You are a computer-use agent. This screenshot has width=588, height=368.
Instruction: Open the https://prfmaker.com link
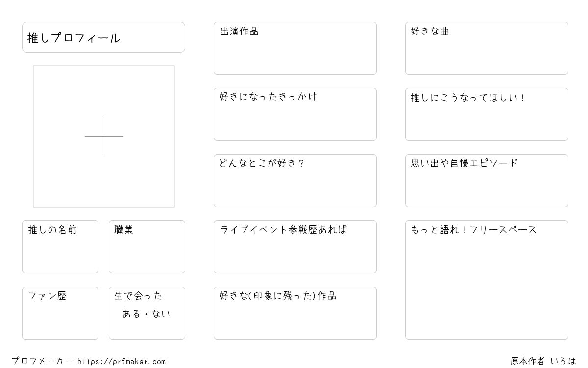coord(122,362)
